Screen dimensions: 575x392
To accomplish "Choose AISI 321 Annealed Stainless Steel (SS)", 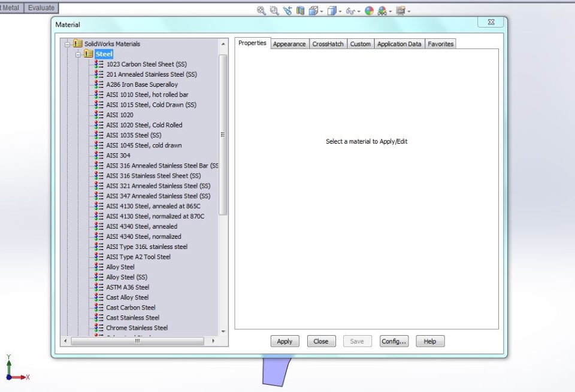I will pos(158,186).
